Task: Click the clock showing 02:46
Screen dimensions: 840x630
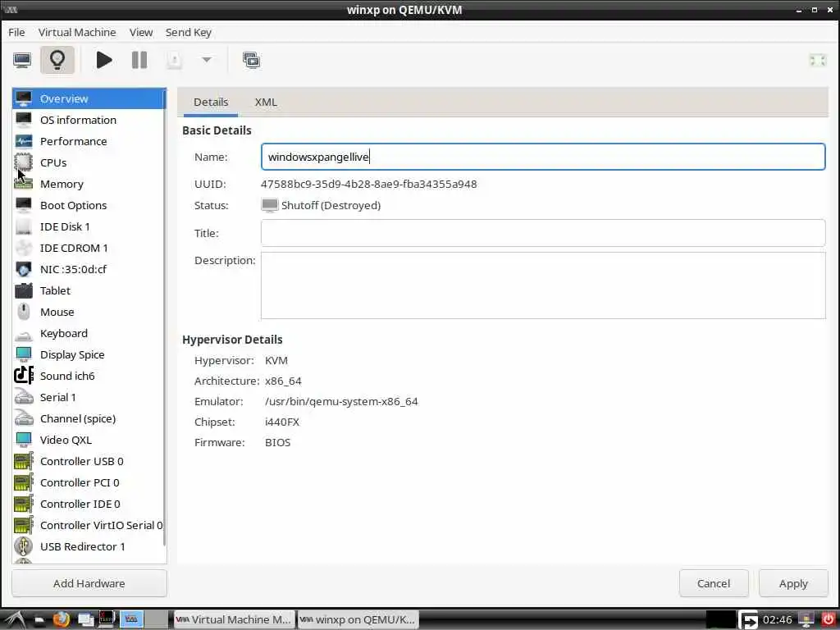Action: (778, 620)
